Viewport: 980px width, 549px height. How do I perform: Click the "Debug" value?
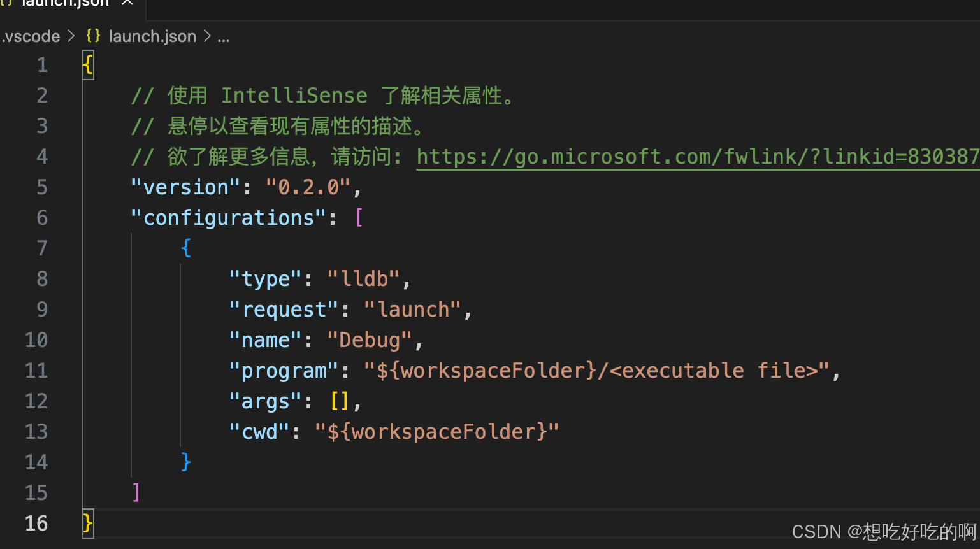coord(370,340)
